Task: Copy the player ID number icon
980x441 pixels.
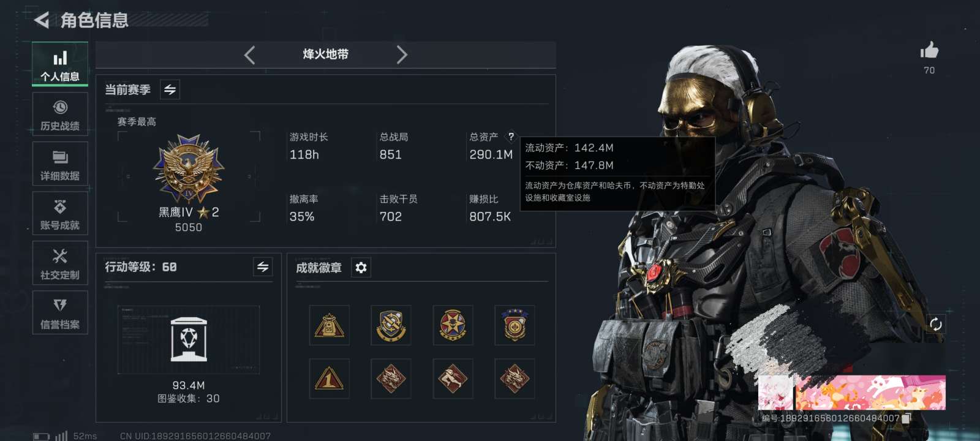Action: click(x=907, y=418)
